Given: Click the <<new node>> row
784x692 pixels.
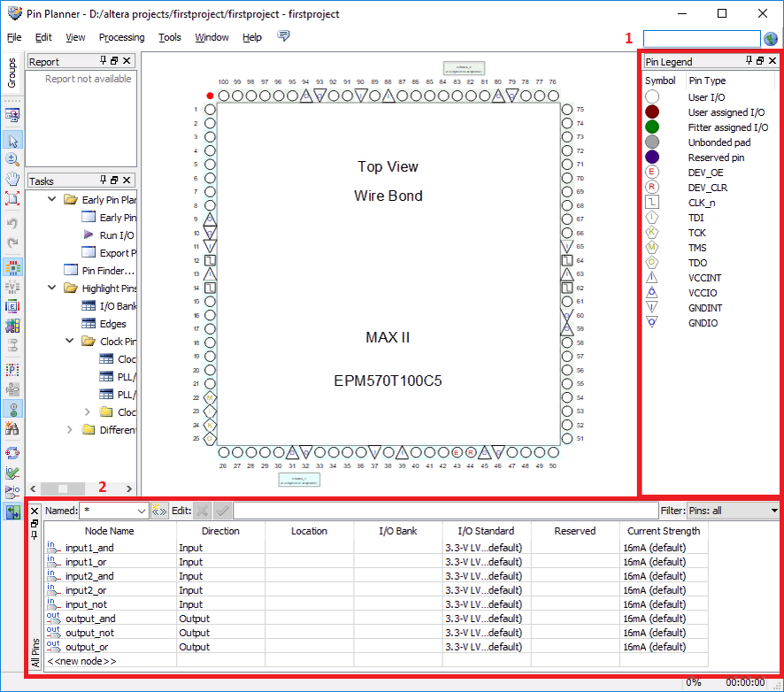Looking at the screenshot, I should [x=81, y=661].
